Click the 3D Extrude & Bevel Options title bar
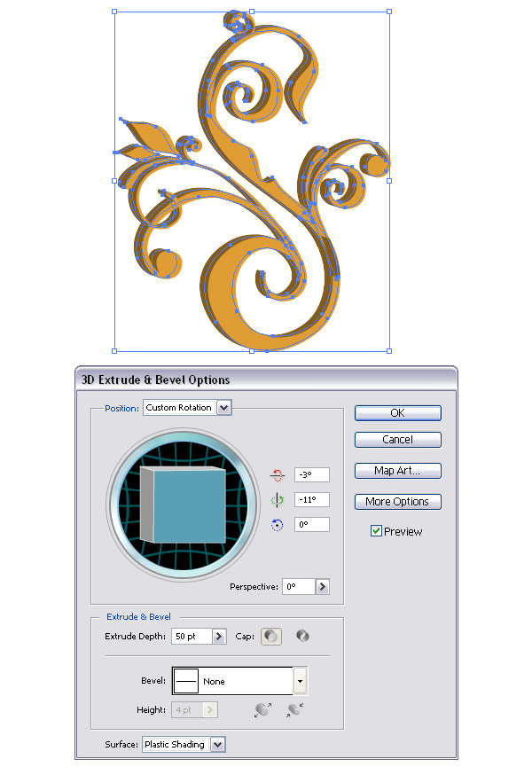Image resolution: width=532 pixels, height=767 pixels. tap(267, 380)
